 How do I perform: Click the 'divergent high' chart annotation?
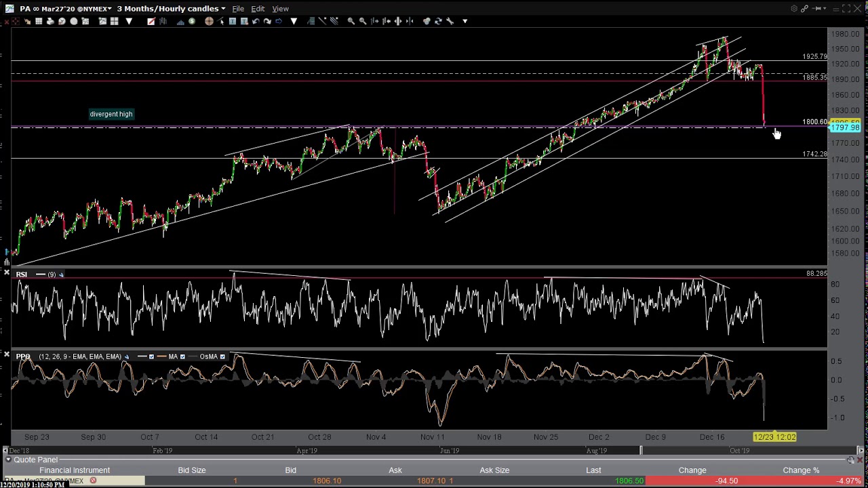point(111,114)
